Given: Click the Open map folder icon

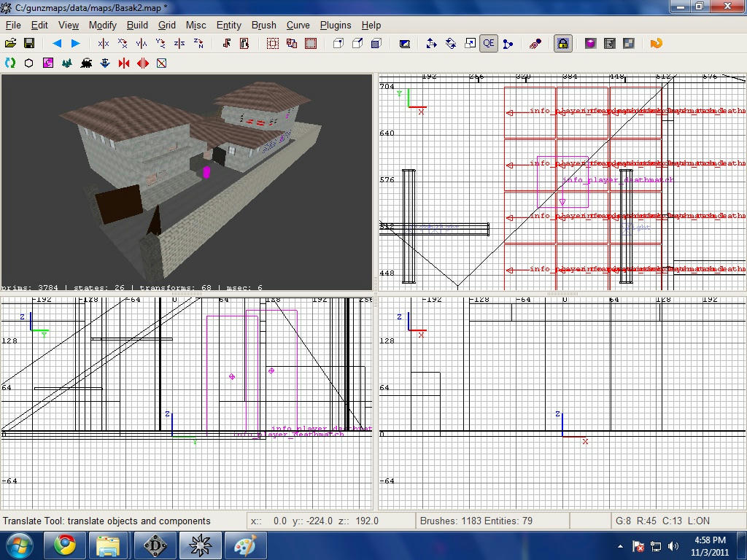Looking at the screenshot, I should (x=10, y=44).
